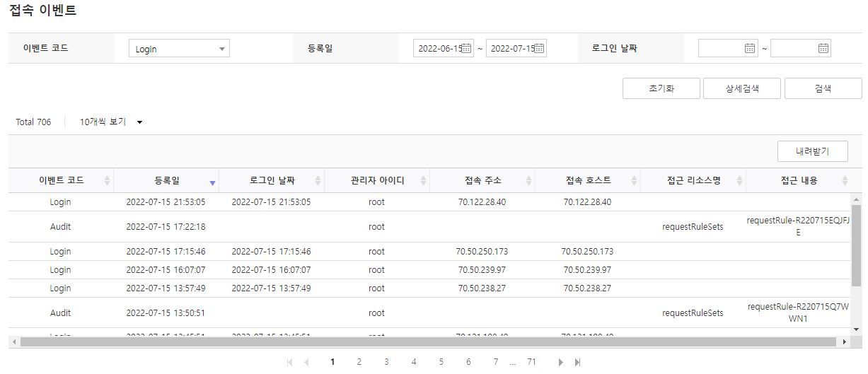The image size is (868, 374).
Task: Select row registered 2022-07-15 13:57:49
Action: pos(430,288)
